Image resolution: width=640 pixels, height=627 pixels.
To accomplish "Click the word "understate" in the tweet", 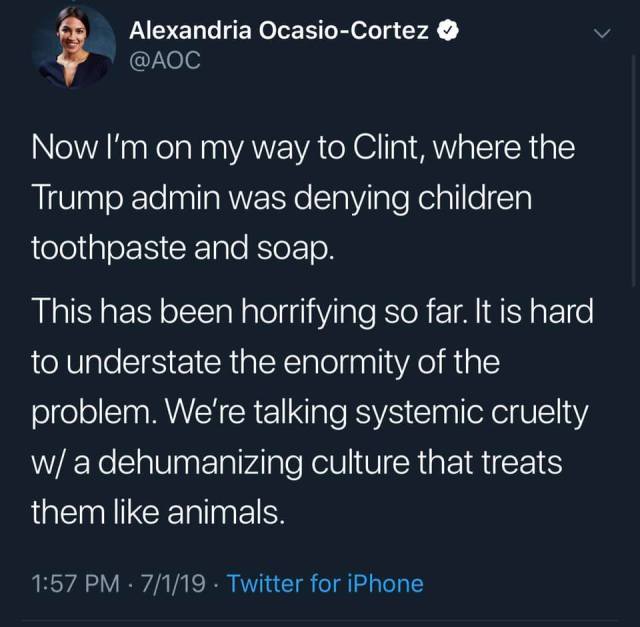I will pyautogui.click(x=144, y=362).
